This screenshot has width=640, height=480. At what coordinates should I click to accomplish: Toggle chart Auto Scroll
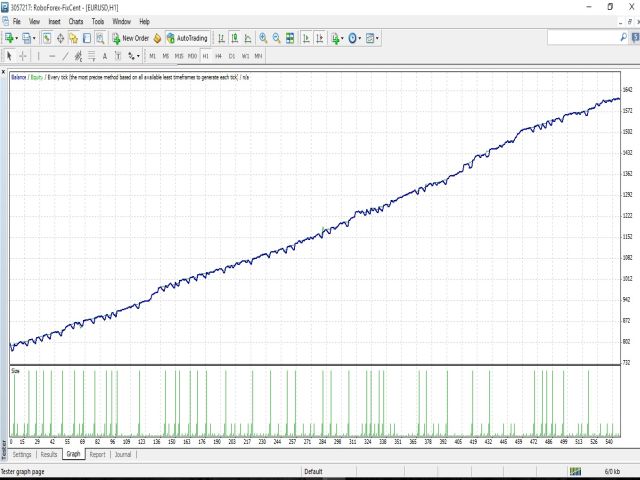pos(306,38)
